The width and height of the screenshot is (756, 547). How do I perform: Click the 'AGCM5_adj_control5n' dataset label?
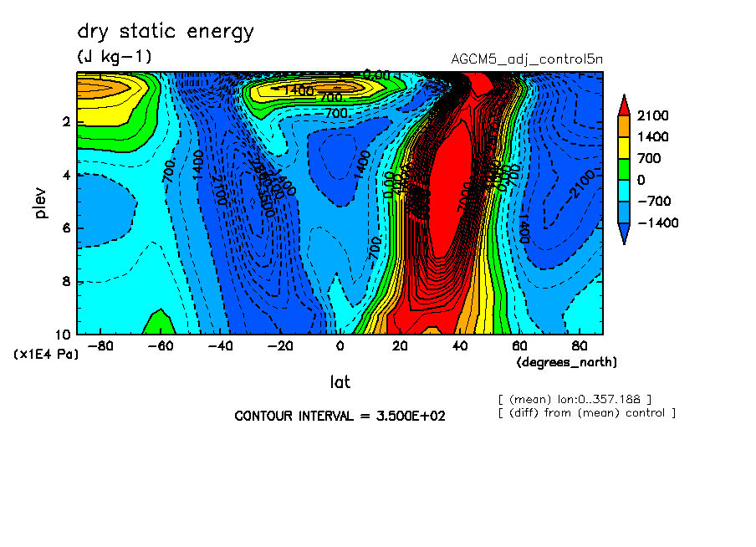(527, 59)
